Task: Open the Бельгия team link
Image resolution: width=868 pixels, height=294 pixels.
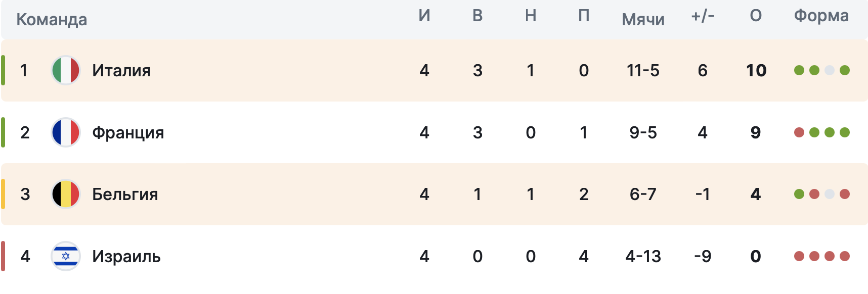Action: [125, 194]
